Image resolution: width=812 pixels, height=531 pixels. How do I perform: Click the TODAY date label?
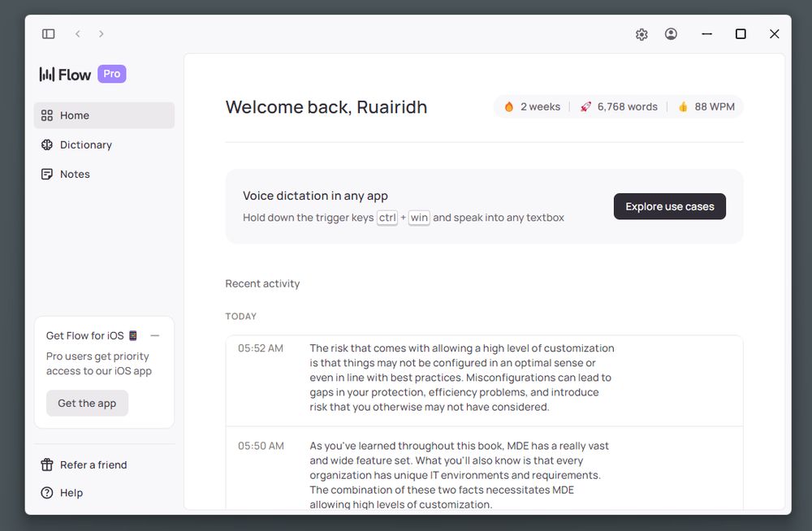pyautogui.click(x=241, y=316)
